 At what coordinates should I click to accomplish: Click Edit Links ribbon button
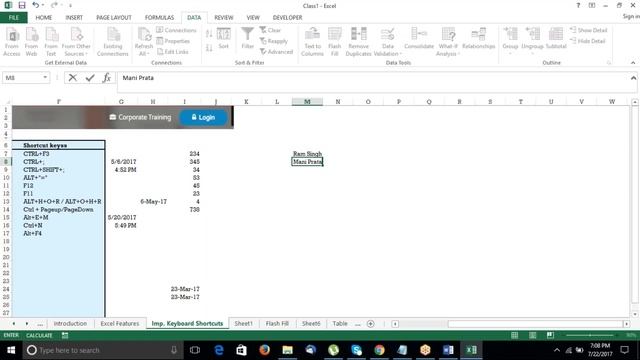click(x=173, y=51)
